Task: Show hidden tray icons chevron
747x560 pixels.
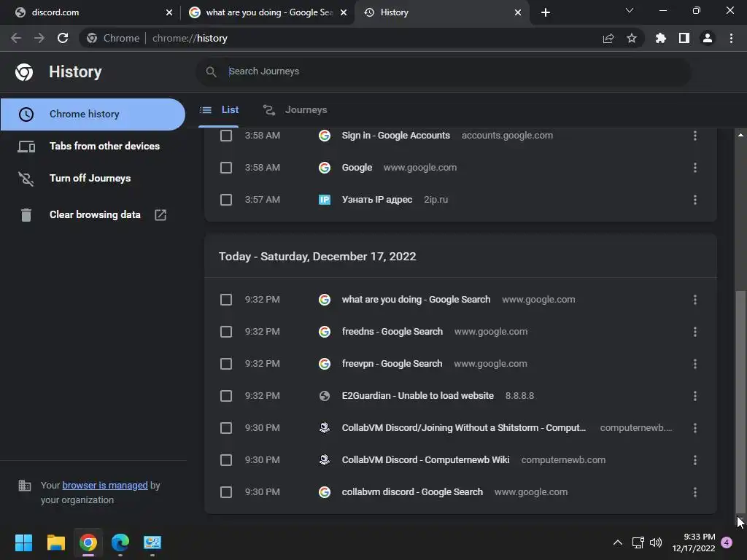Action: pos(617,542)
